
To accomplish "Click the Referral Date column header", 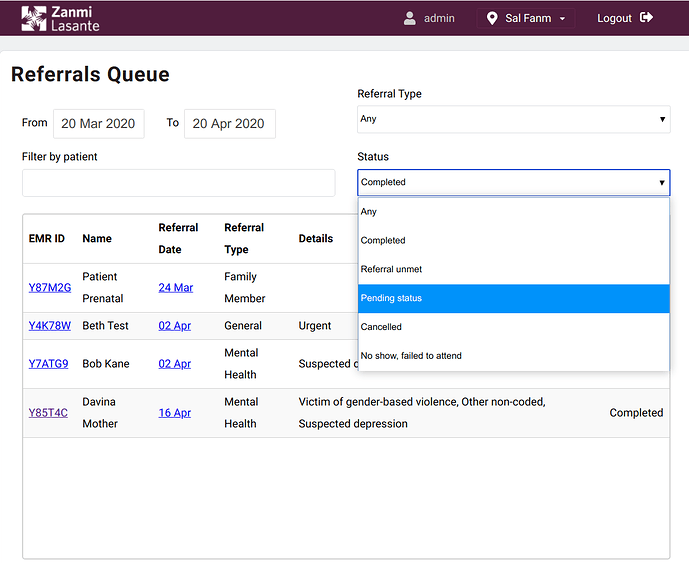I will tap(178, 239).
